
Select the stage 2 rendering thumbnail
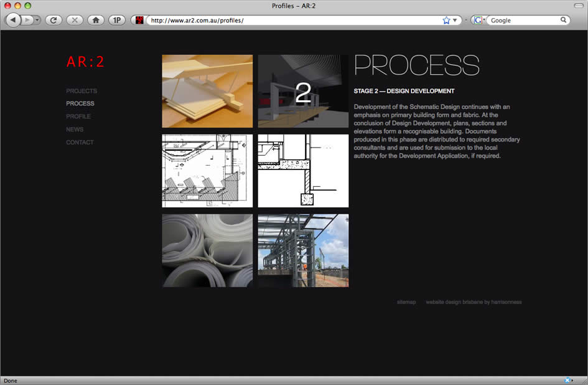pyautogui.click(x=304, y=92)
